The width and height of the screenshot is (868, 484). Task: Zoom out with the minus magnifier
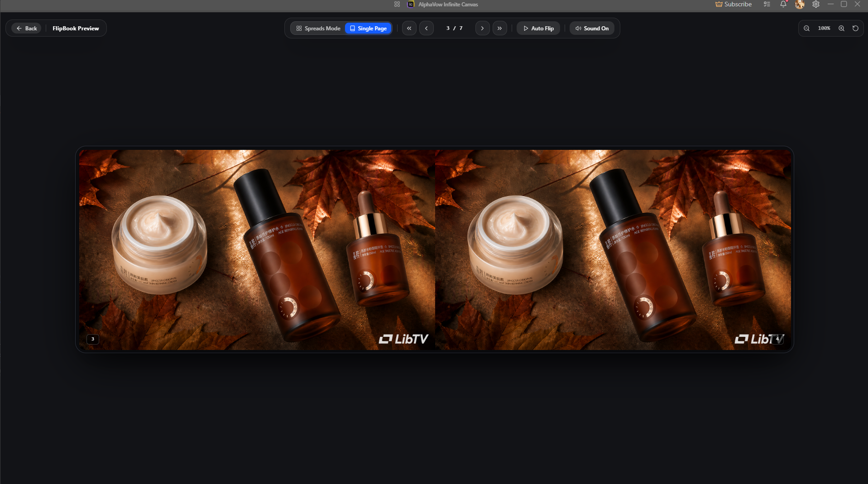pos(806,28)
